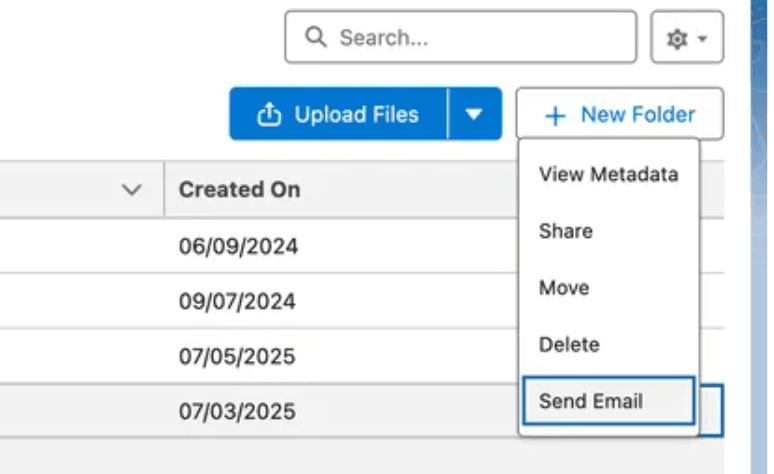This screenshot has height=474, width=774.
Task: Select the row dated 09/07/2024
Action: (x=239, y=301)
